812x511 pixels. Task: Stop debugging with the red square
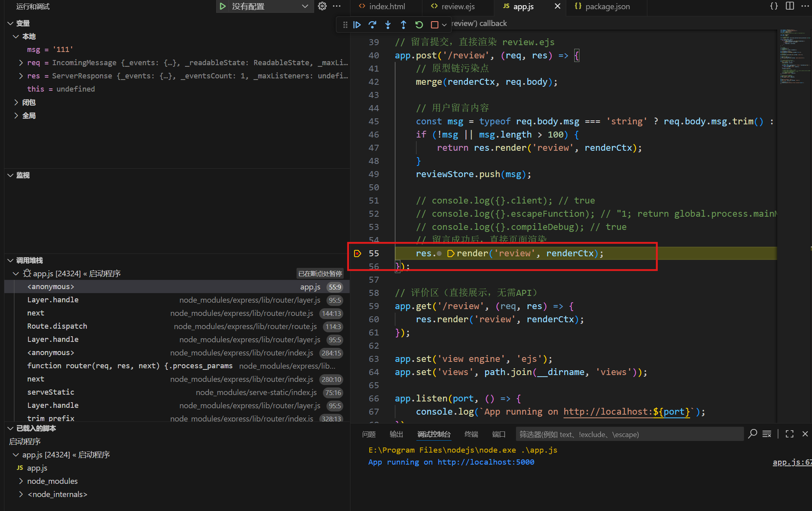434,25
